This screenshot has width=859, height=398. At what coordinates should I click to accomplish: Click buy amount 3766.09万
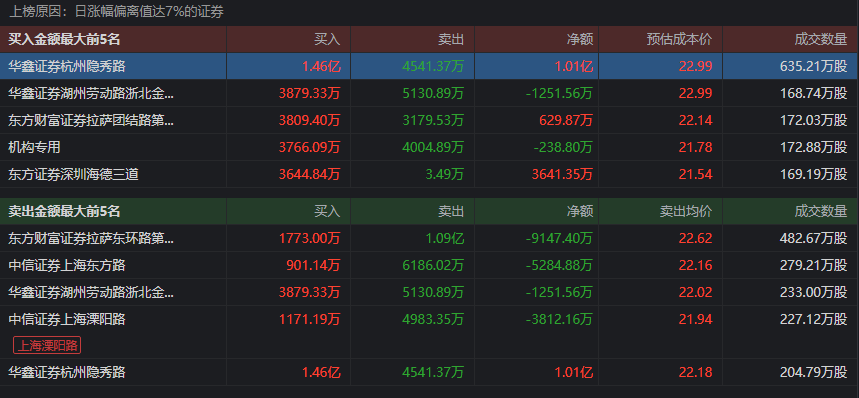point(310,147)
